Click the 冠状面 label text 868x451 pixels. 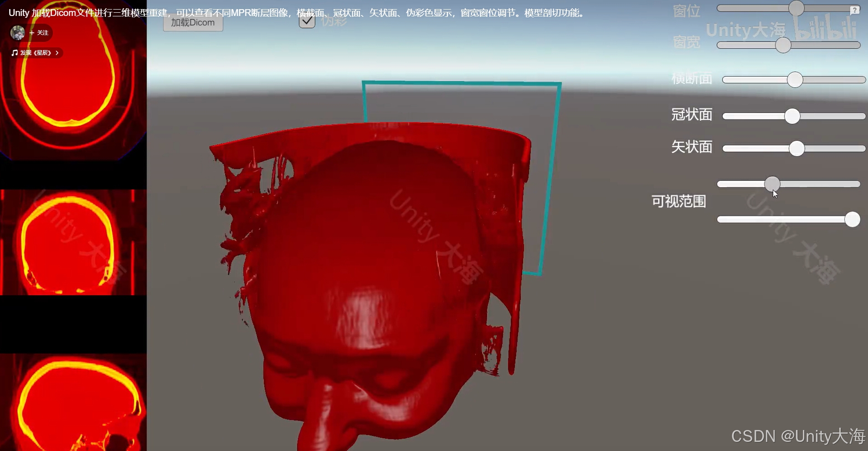point(692,114)
